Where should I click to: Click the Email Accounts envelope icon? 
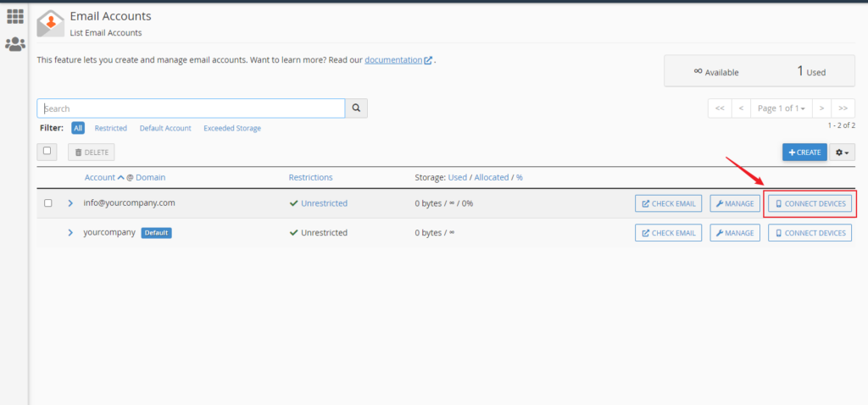pos(51,24)
